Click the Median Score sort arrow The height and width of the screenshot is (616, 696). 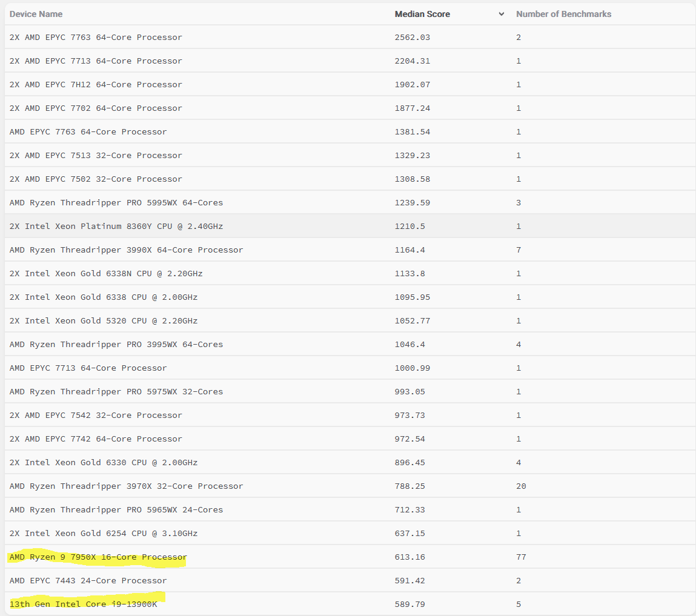point(501,14)
